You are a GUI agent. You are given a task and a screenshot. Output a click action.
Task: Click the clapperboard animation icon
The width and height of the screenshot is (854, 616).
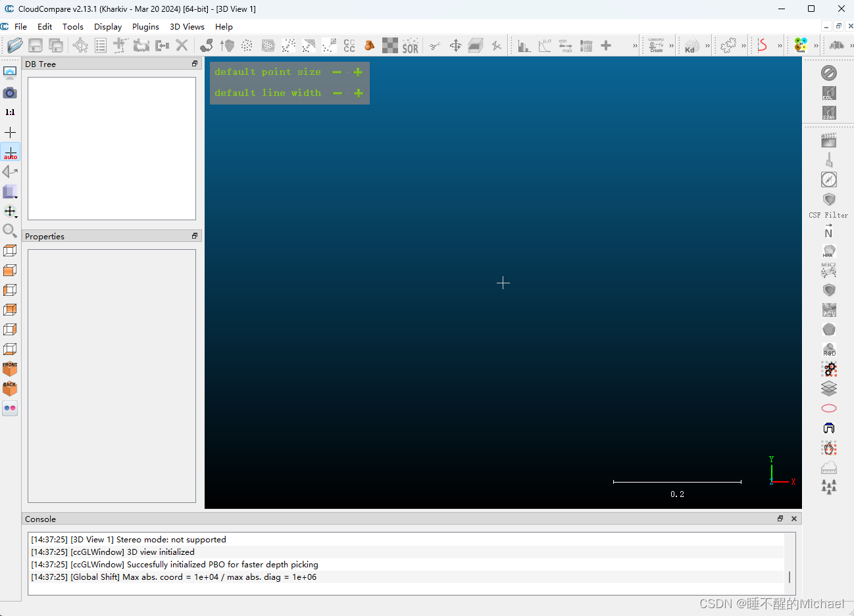(x=829, y=140)
